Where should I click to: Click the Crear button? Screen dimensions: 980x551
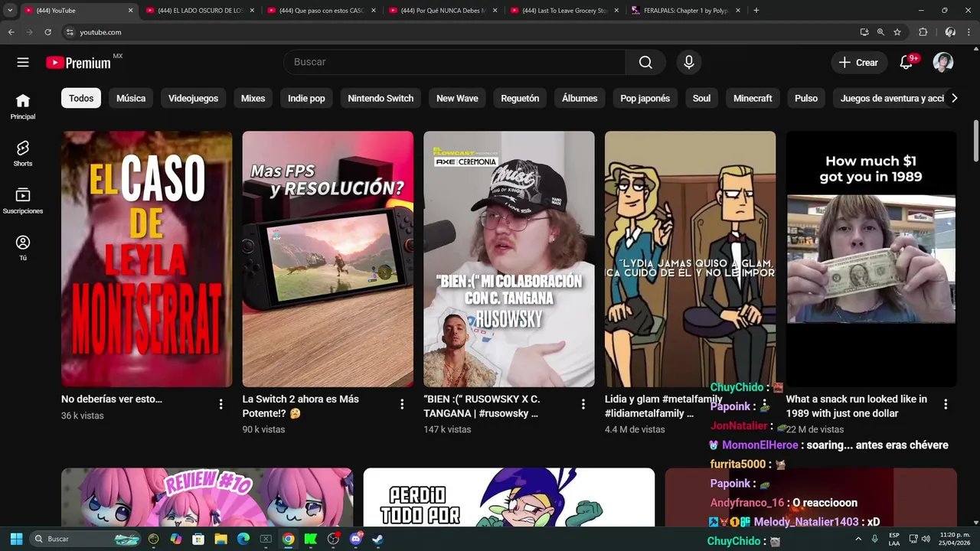point(859,63)
